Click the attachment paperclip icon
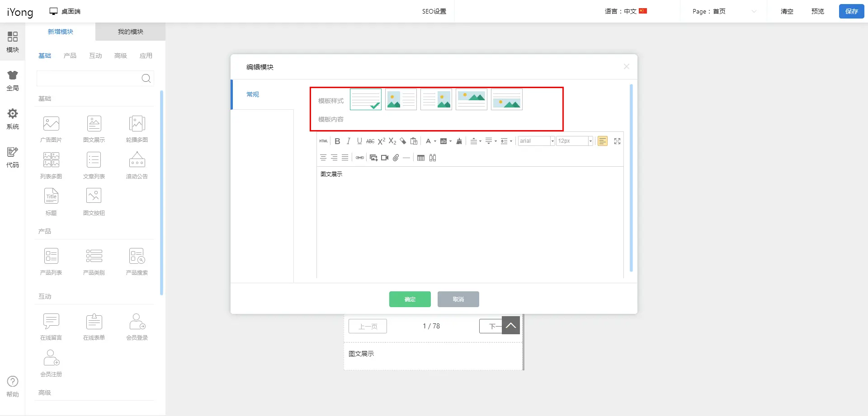The width and height of the screenshot is (868, 416). click(396, 158)
